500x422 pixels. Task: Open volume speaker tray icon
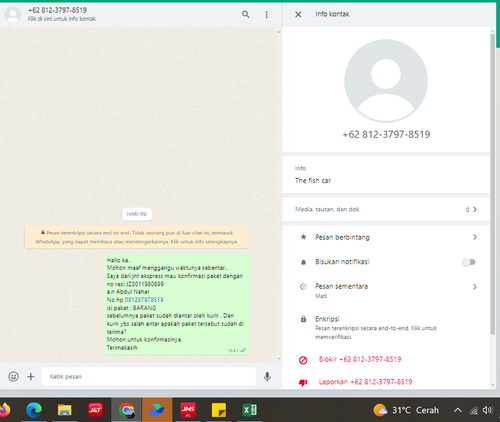pyautogui.click(x=487, y=410)
